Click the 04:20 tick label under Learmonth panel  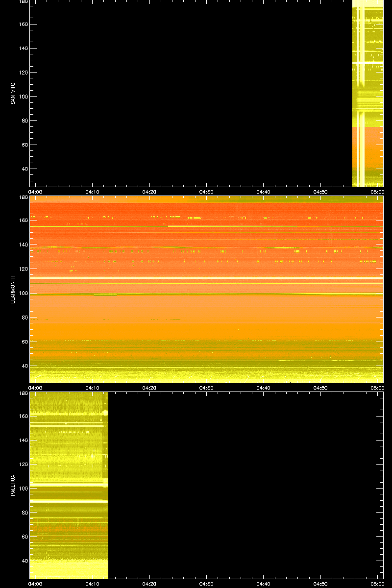(149, 388)
